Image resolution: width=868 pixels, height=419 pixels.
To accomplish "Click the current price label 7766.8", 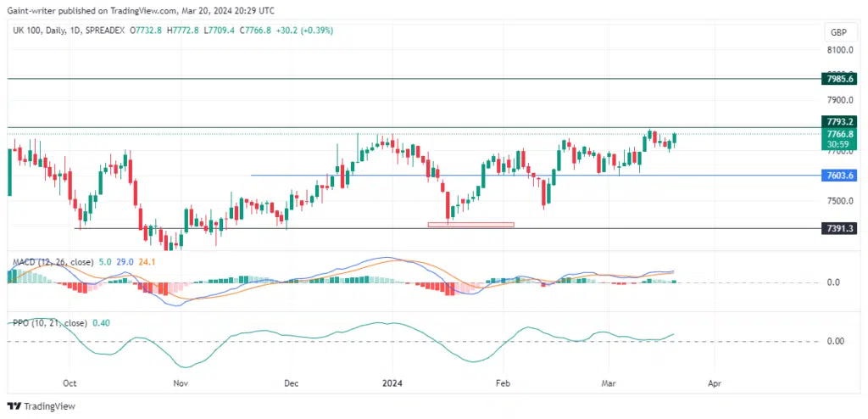I will pos(838,134).
